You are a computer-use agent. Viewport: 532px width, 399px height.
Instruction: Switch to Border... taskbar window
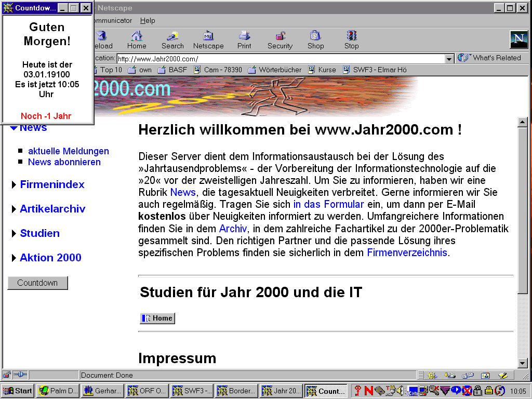tap(236, 391)
